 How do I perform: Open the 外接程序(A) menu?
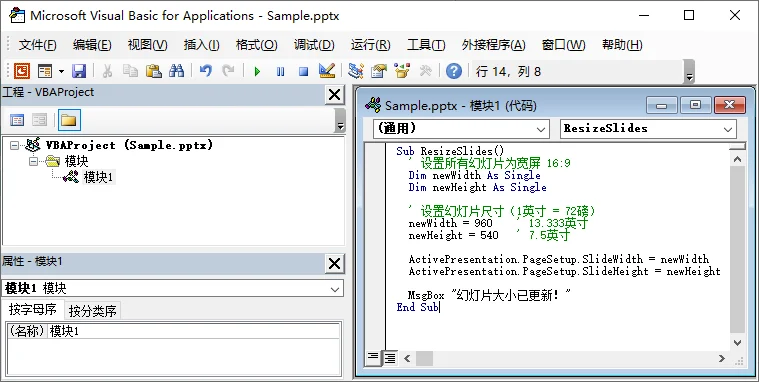(x=493, y=45)
